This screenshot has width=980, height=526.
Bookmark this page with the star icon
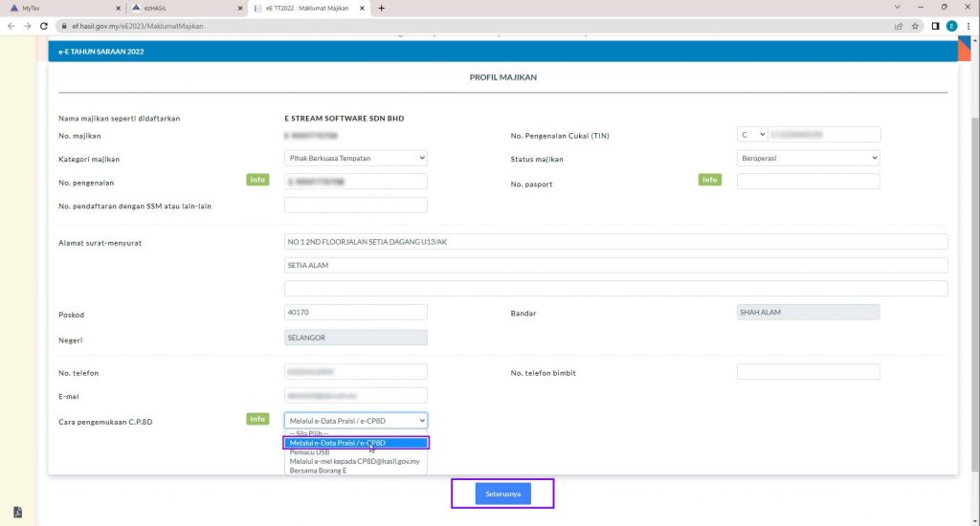click(916, 26)
